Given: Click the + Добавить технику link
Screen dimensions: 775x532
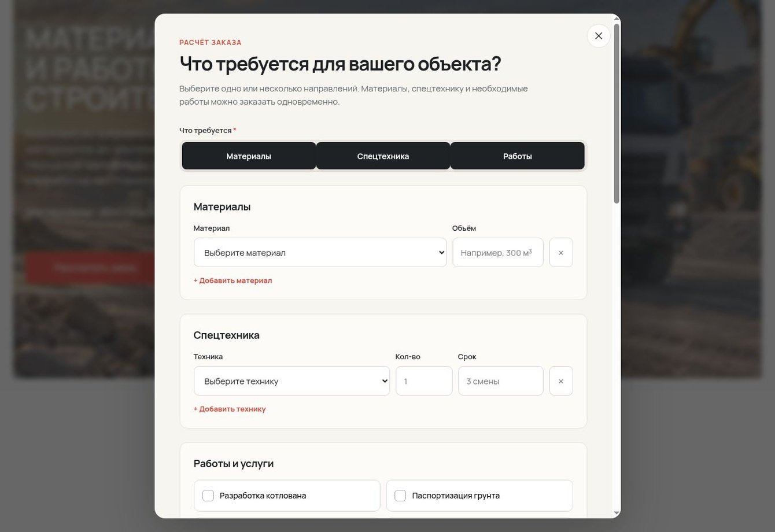Looking at the screenshot, I should point(230,409).
